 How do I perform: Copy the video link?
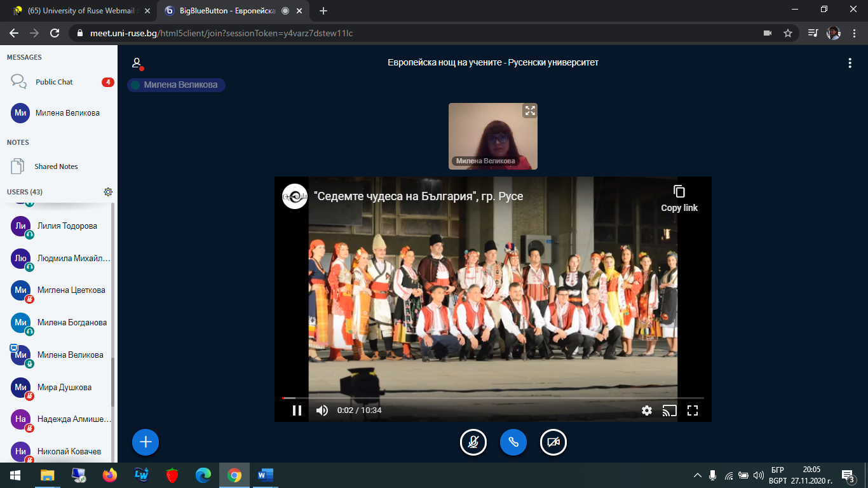point(679,198)
